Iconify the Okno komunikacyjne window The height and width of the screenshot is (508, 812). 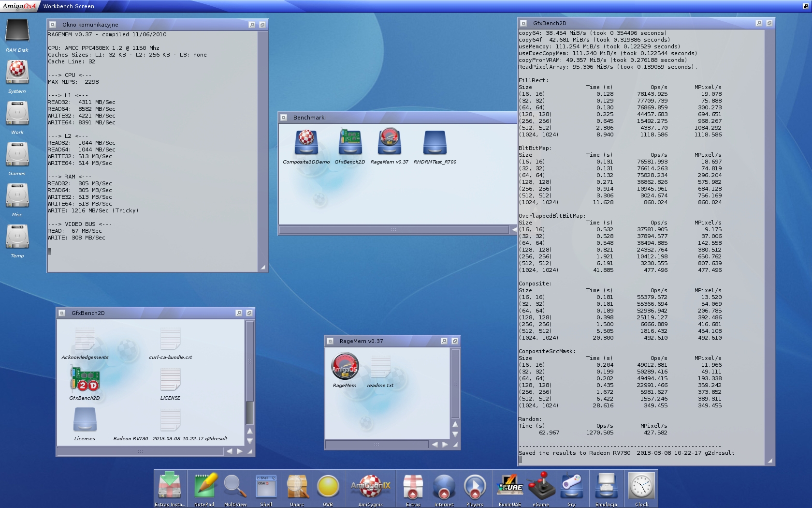(x=251, y=25)
